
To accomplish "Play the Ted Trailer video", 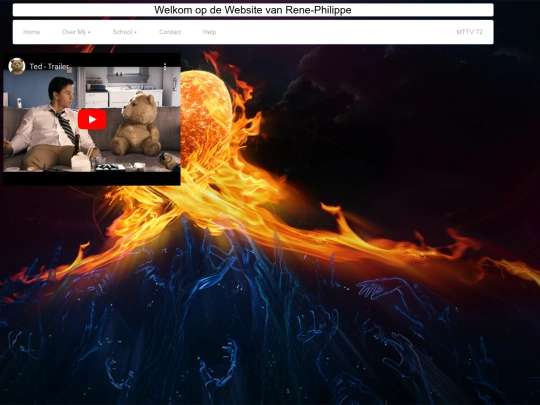I will (92, 119).
